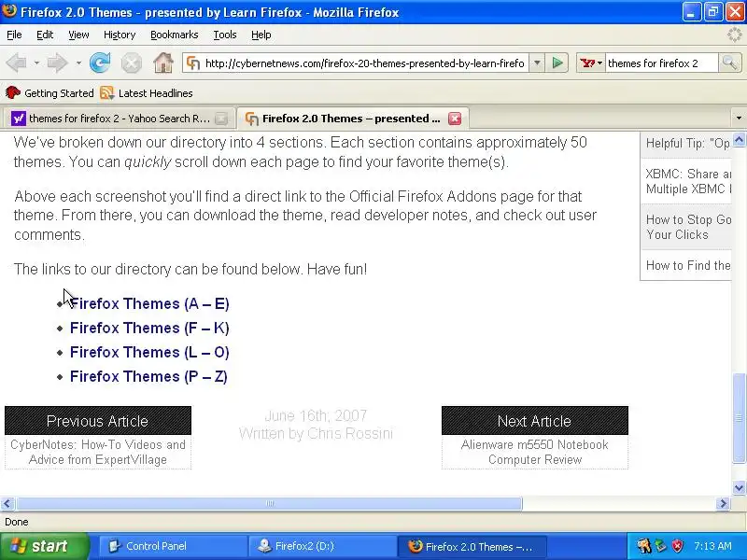The image size is (747, 560).
Task: Click the Forward navigation arrow
Action: [x=57, y=63]
